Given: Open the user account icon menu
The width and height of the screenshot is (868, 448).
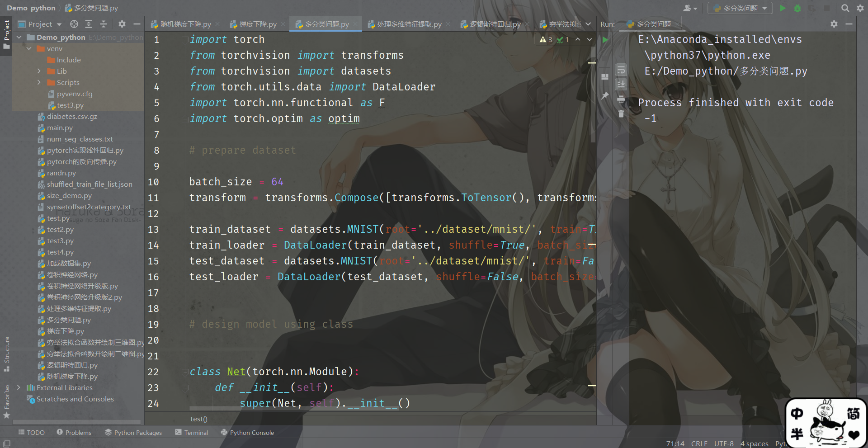Looking at the screenshot, I should 690,8.
